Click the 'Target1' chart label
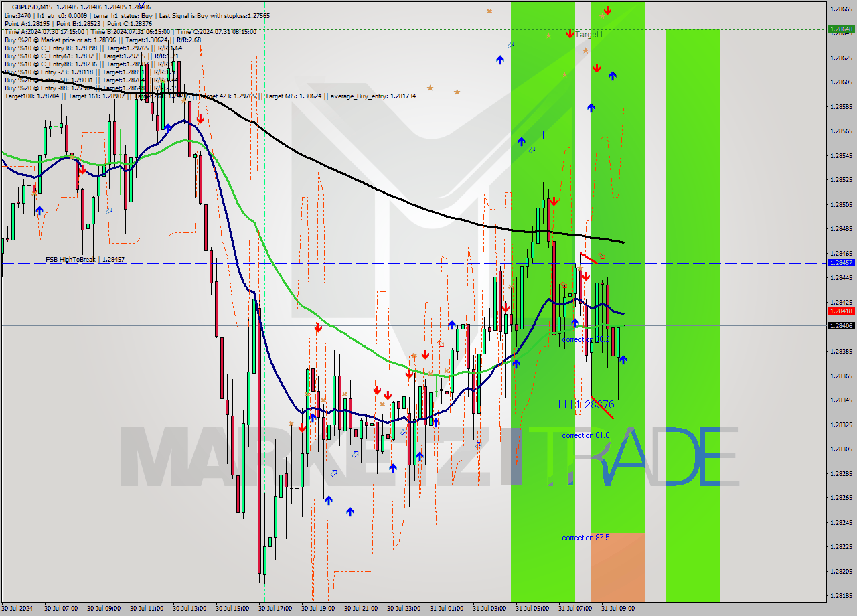The height and width of the screenshot is (616, 857). [x=589, y=34]
